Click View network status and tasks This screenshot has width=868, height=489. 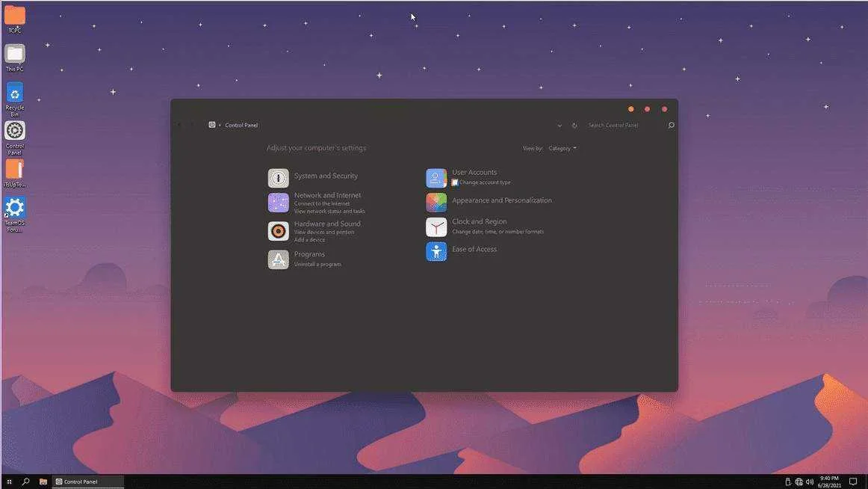click(x=329, y=212)
